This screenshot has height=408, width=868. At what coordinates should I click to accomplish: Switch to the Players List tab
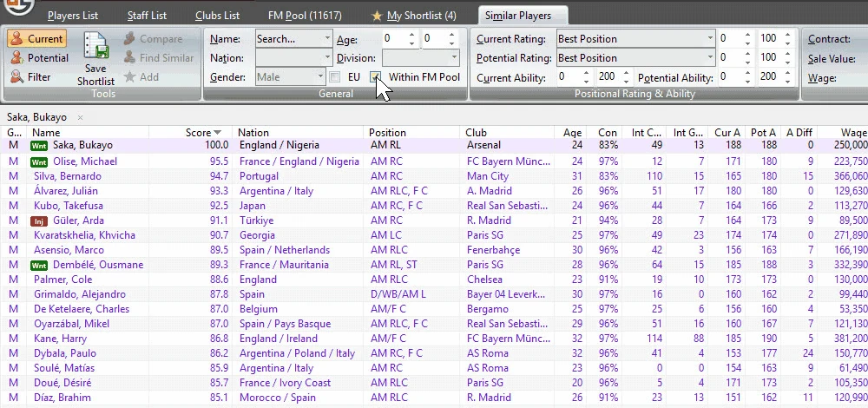pos(73,16)
